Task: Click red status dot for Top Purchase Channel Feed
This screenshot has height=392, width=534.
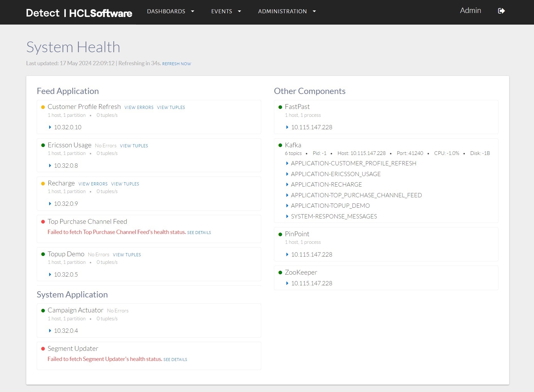Action: pos(43,222)
